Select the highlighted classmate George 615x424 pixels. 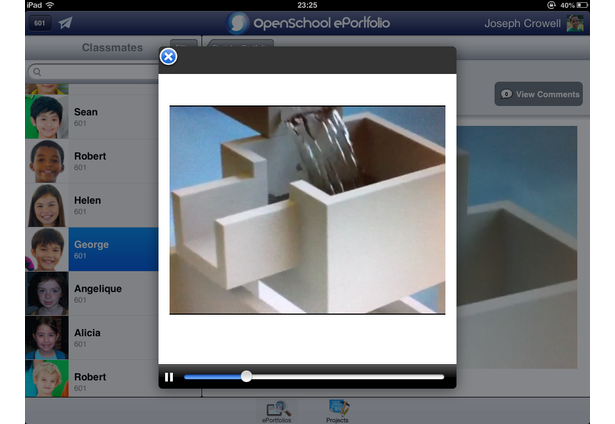point(92,249)
